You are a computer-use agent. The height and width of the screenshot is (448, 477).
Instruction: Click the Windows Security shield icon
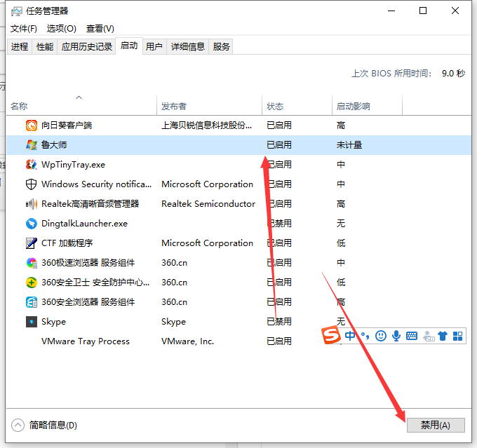[32, 184]
